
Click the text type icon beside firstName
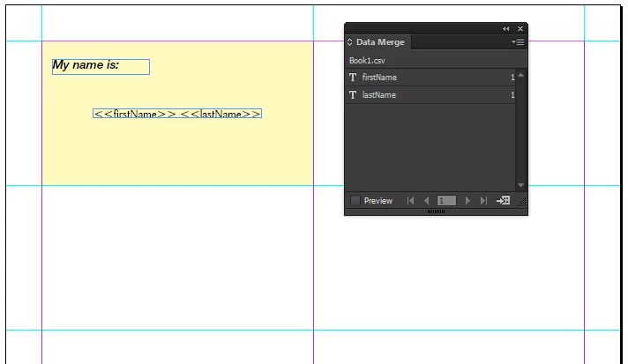pos(353,78)
